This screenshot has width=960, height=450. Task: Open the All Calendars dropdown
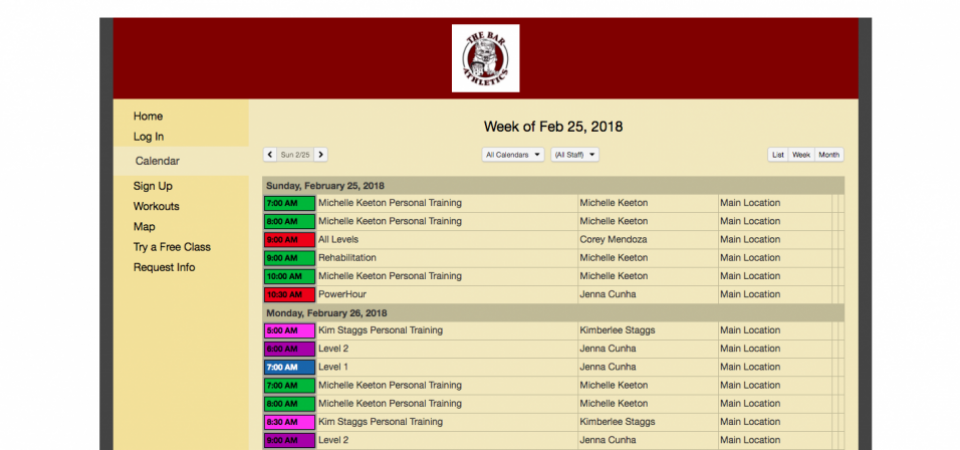pos(512,155)
